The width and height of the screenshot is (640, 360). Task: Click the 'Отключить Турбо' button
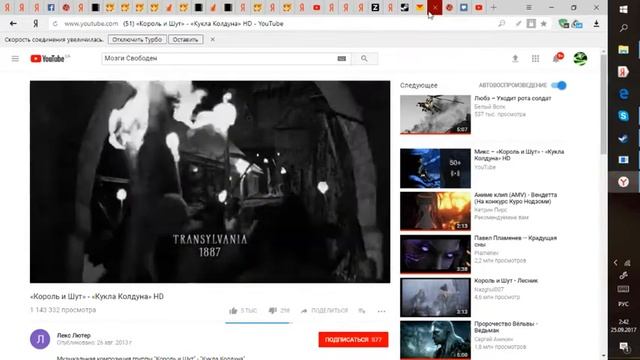point(137,40)
